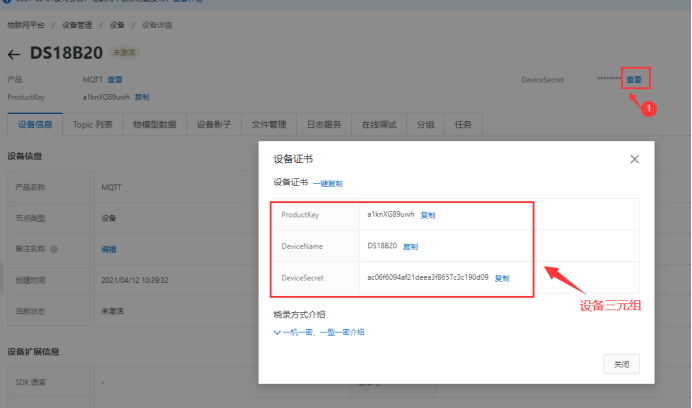
Task: Click the 烧录方式介绍 heading
Action: pos(299,314)
